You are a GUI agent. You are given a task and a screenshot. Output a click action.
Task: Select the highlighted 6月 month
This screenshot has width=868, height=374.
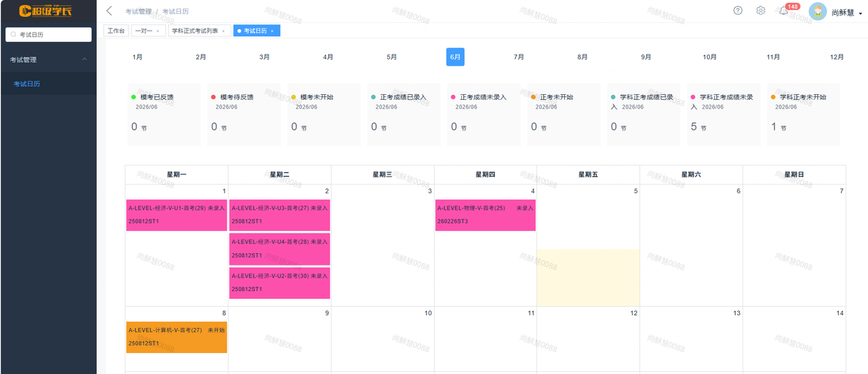tap(455, 57)
